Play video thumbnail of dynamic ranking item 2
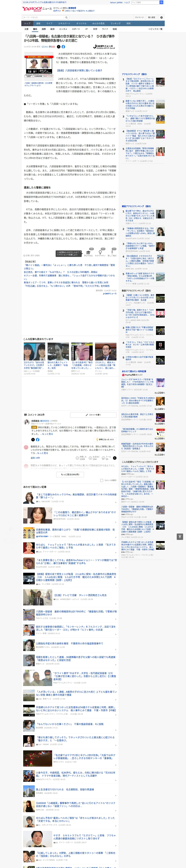 (x=160, y=313)
